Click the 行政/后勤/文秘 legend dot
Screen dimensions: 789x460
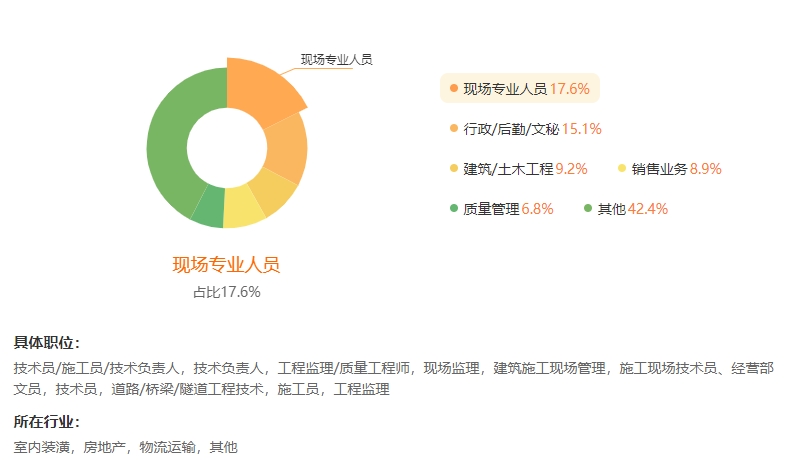pyautogui.click(x=454, y=129)
